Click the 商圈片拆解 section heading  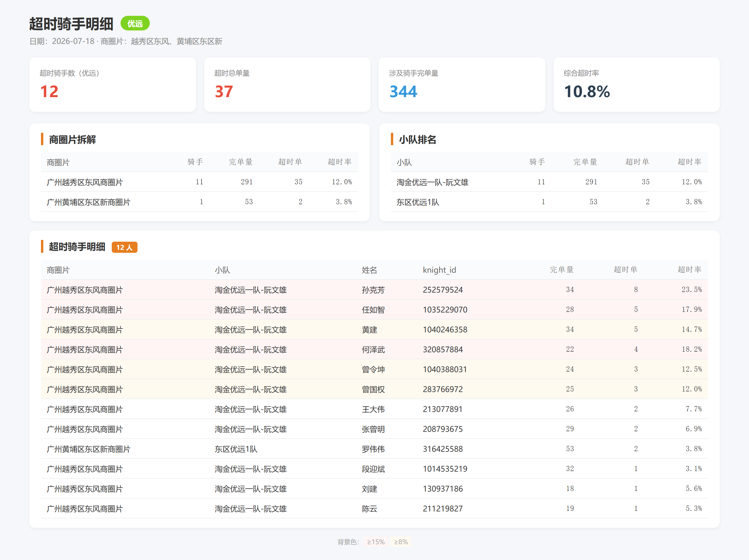tap(73, 140)
